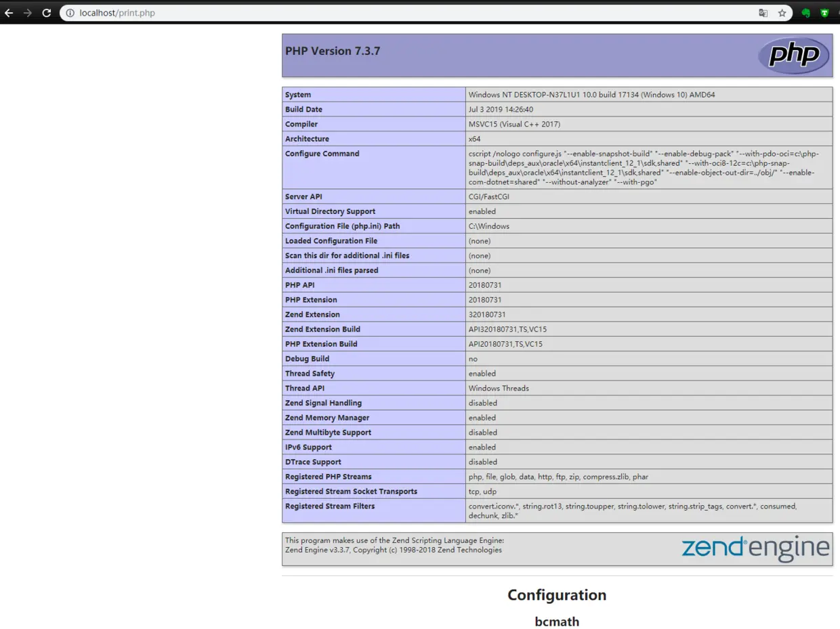
Task: Click Registered Stream Socket Transports label
Action: point(351,491)
